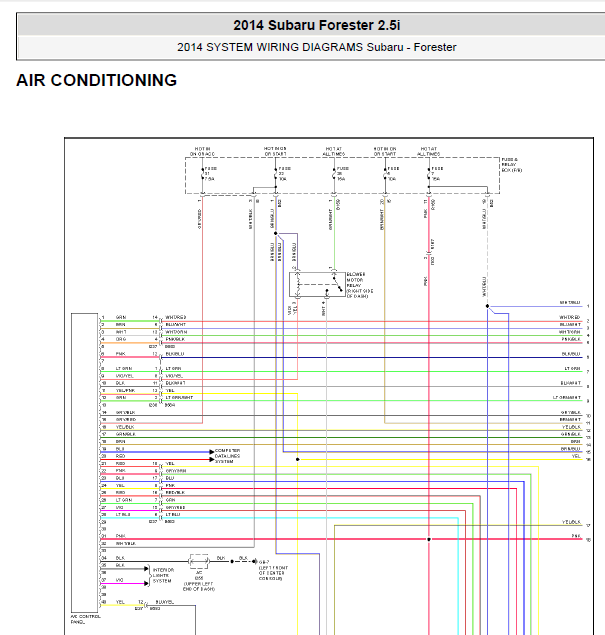Click the "COMPUTER DATA LINES SYSTEM" label
This screenshot has height=635, width=605.
(x=227, y=456)
